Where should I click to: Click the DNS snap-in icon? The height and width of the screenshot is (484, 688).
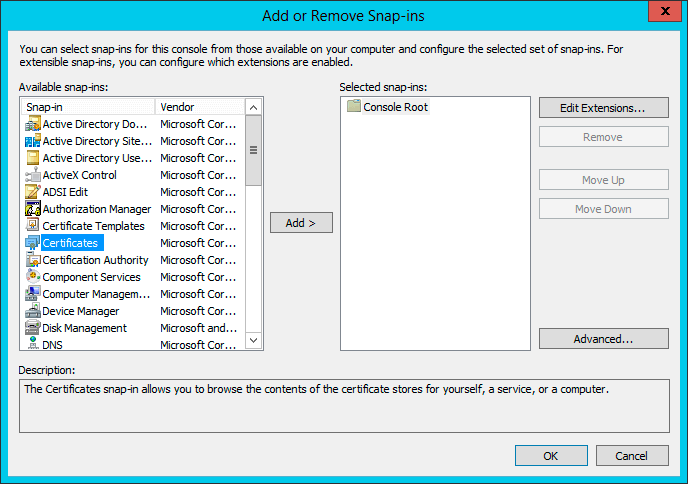point(33,345)
